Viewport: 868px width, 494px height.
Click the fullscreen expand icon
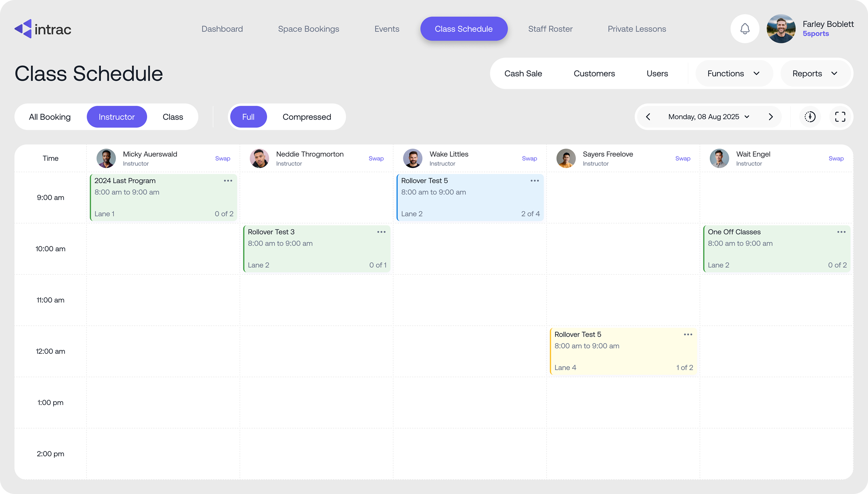(840, 117)
